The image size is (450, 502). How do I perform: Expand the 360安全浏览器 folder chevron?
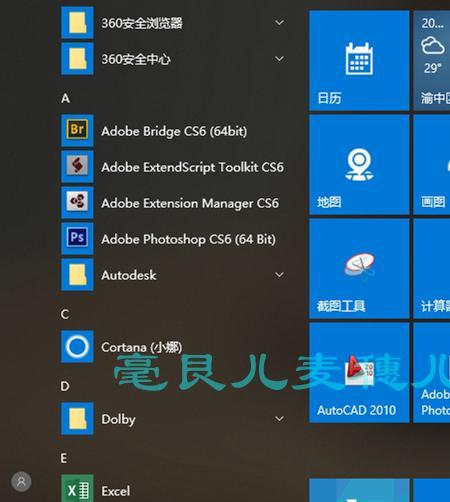pos(279,22)
